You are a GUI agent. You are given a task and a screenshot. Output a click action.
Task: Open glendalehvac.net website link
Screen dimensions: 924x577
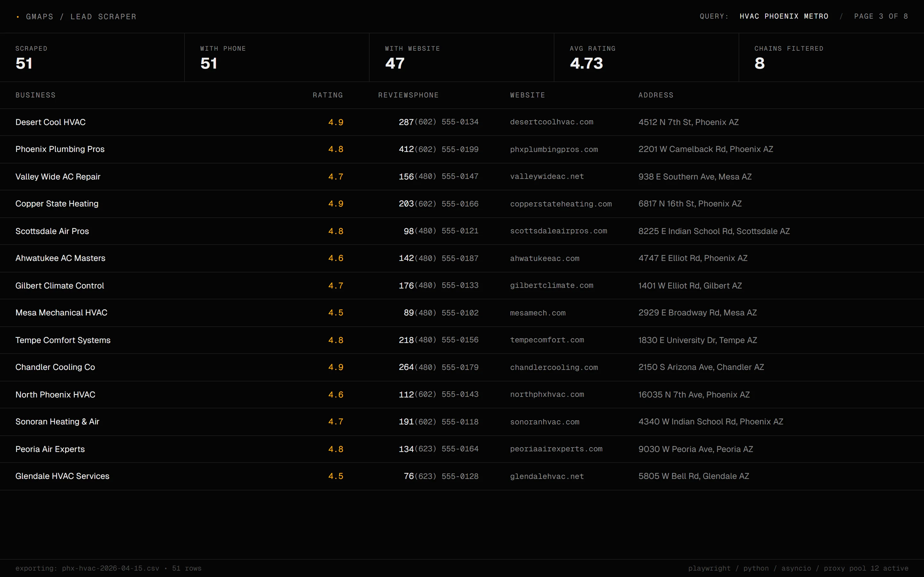point(547,477)
